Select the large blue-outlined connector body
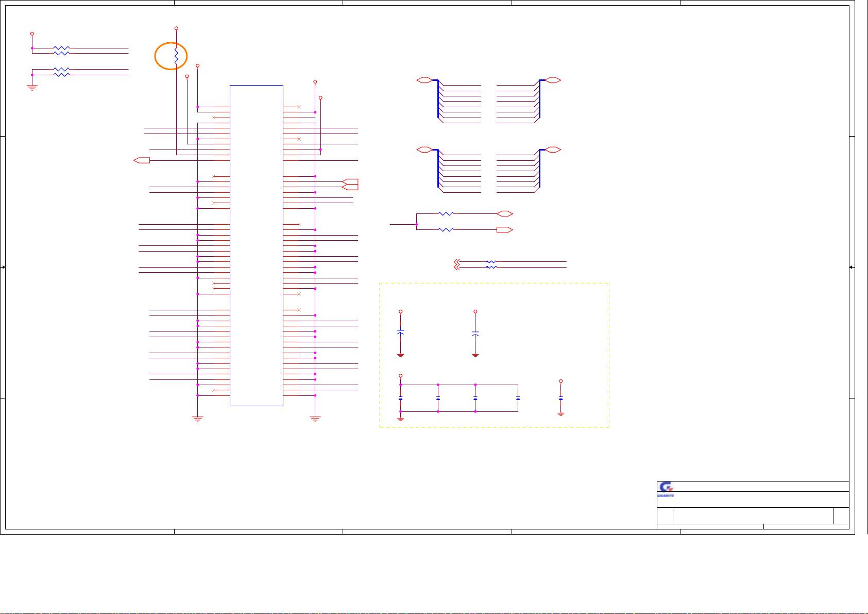This screenshot has width=868, height=614. [257, 245]
